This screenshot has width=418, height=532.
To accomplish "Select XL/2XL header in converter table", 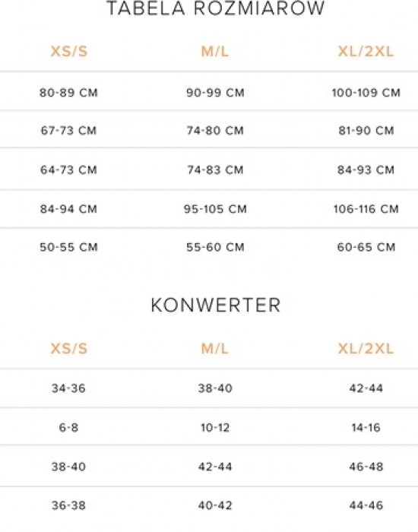I will [366, 348].
